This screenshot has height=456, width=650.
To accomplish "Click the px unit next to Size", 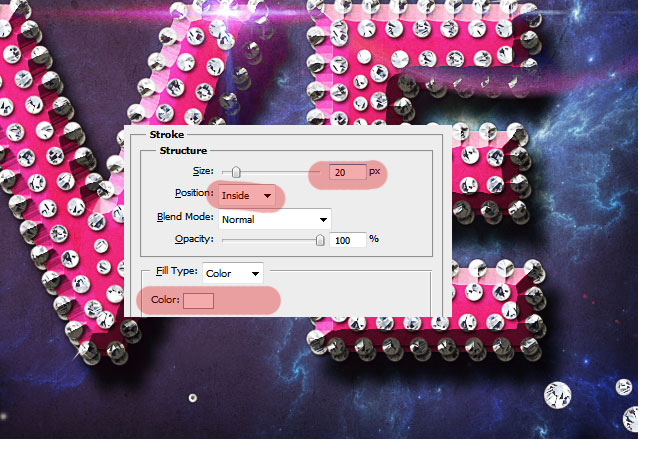I will pyautogui.click(x=374, y=171).
